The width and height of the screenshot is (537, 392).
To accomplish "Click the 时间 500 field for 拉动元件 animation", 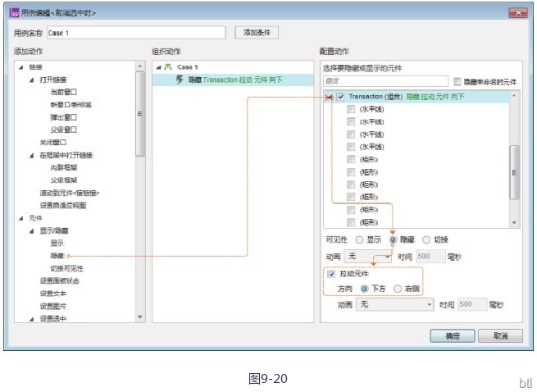I will (x=472, y=304).
